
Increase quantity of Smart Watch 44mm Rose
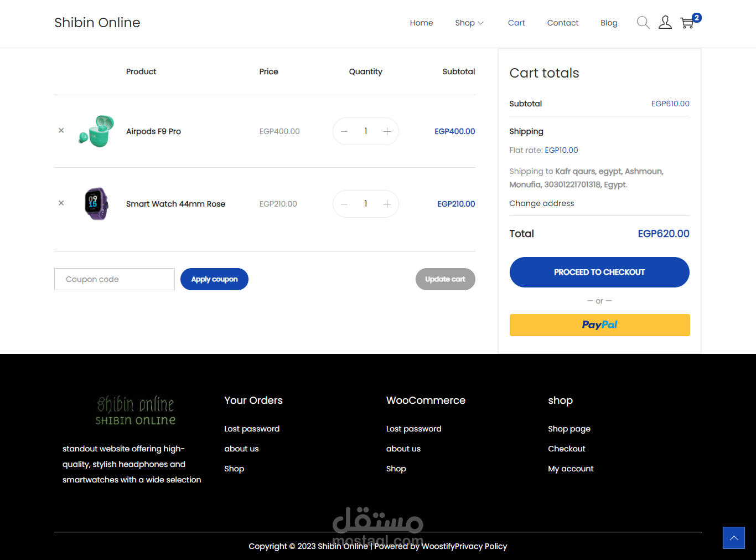point(387,204)
